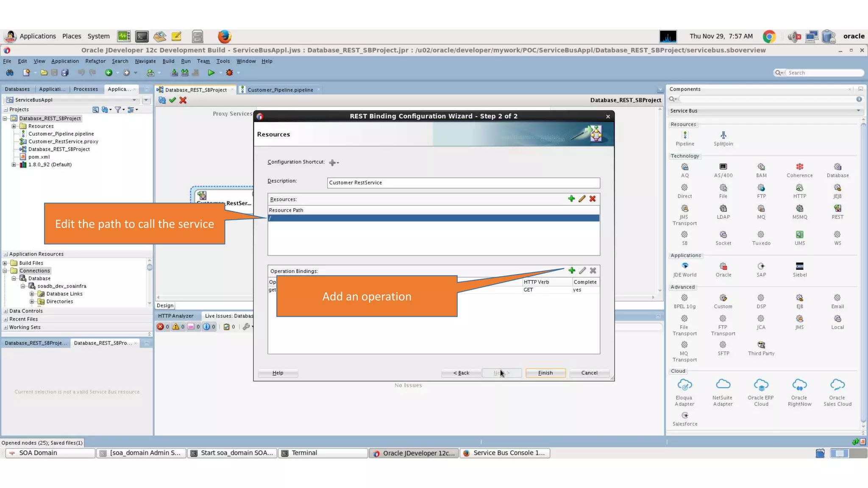Click the Description input field

(x=463, y=183)
